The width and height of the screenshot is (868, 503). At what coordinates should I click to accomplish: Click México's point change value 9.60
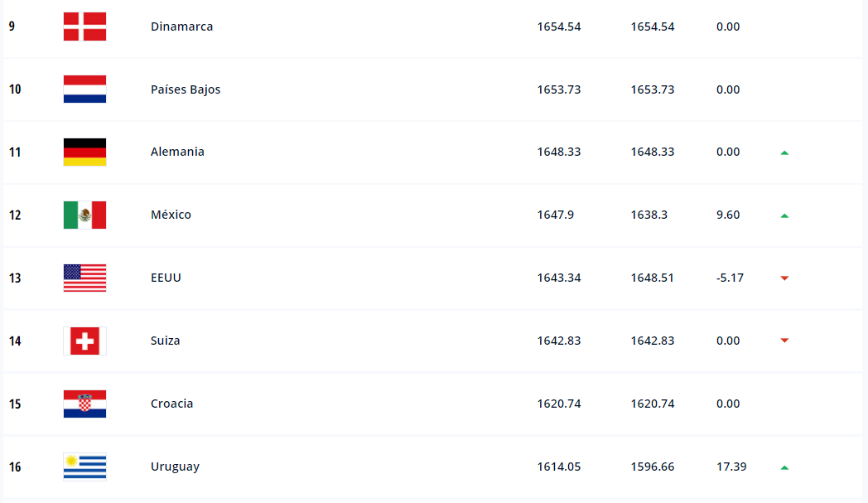tap(727, 215)
